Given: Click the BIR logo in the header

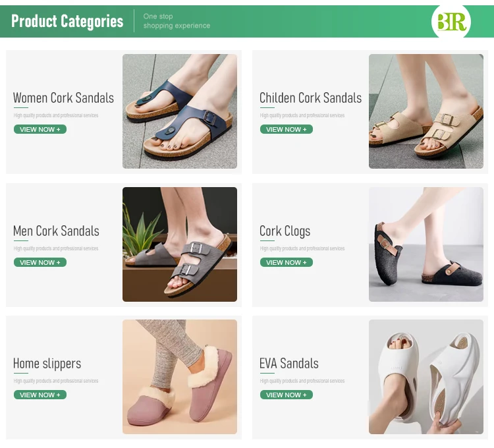Looking at the screenshot, I should pyautogui.click(x=451, y=22).
